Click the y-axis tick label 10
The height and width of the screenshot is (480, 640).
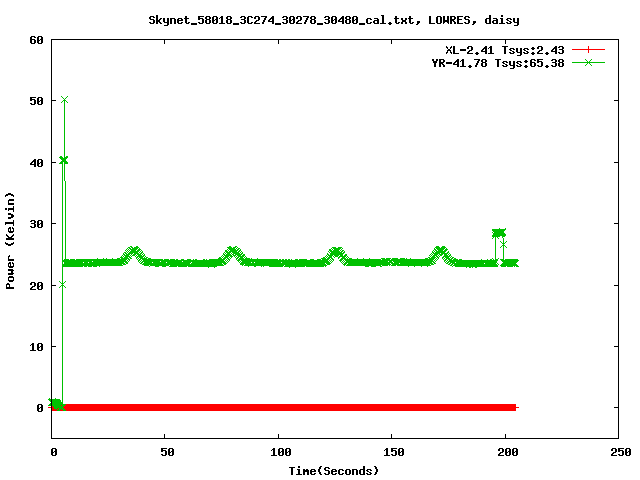coord(36,347)
